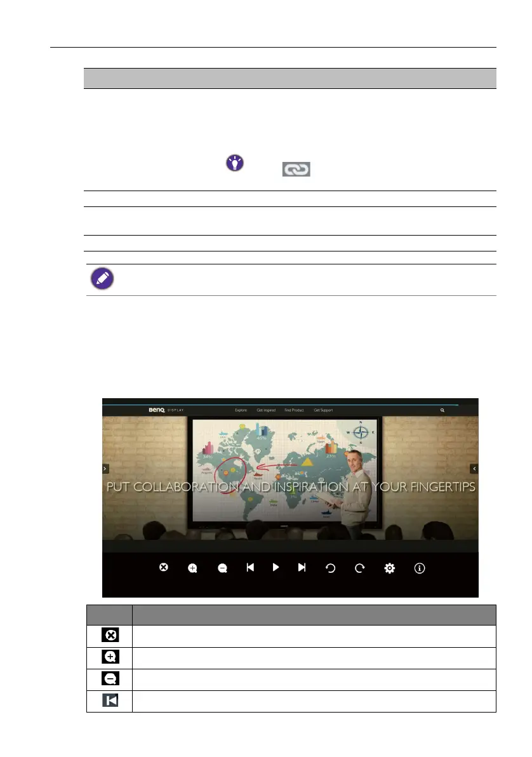Rotate image counterclockwise
Image resolution: width=532 pixels, height=757 pixels.
pos(331,568)
